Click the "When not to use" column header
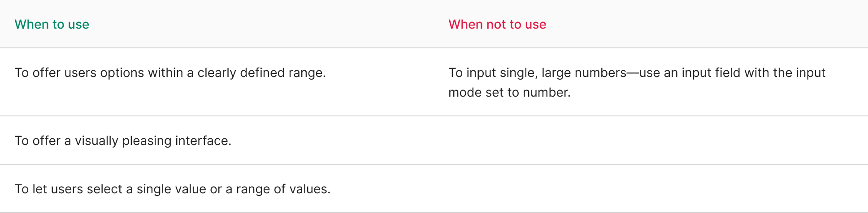The image size is (868, 213). click(x=497, y=24)
